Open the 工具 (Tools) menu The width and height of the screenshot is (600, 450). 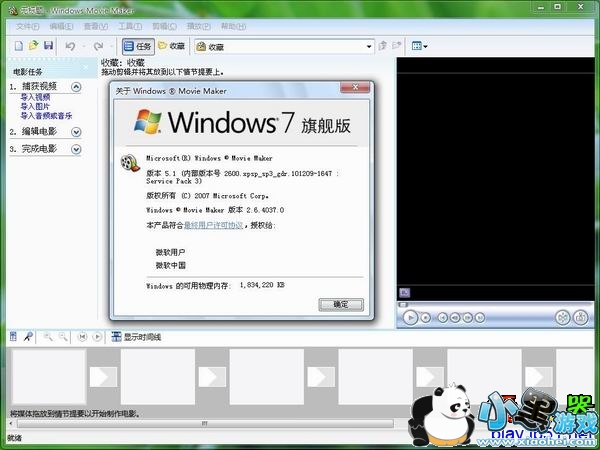pos(130,26)
